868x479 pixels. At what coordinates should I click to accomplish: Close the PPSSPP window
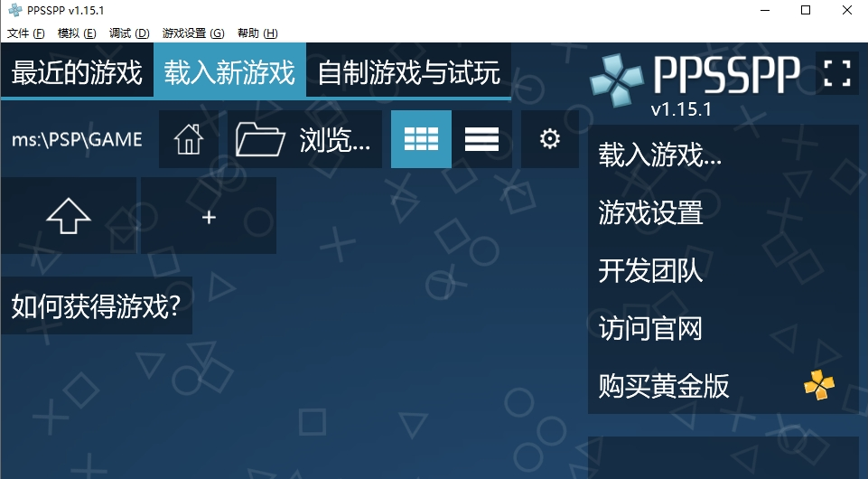[x=847, y=11]
